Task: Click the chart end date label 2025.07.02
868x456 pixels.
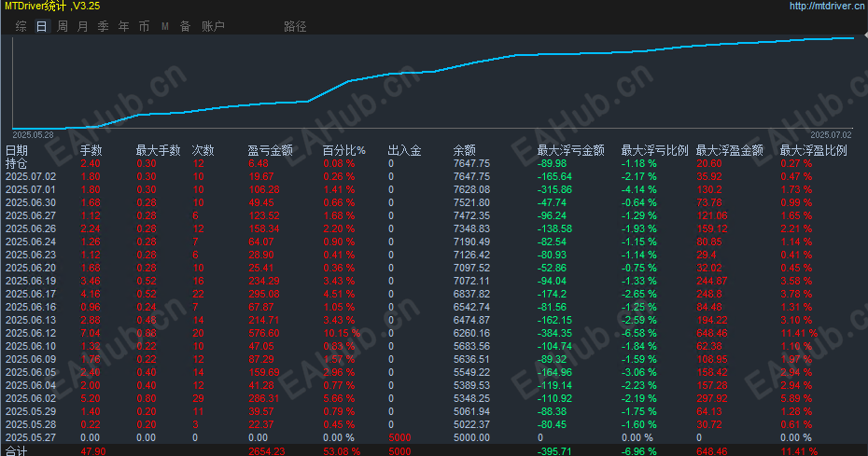Action: pos(831,135)
